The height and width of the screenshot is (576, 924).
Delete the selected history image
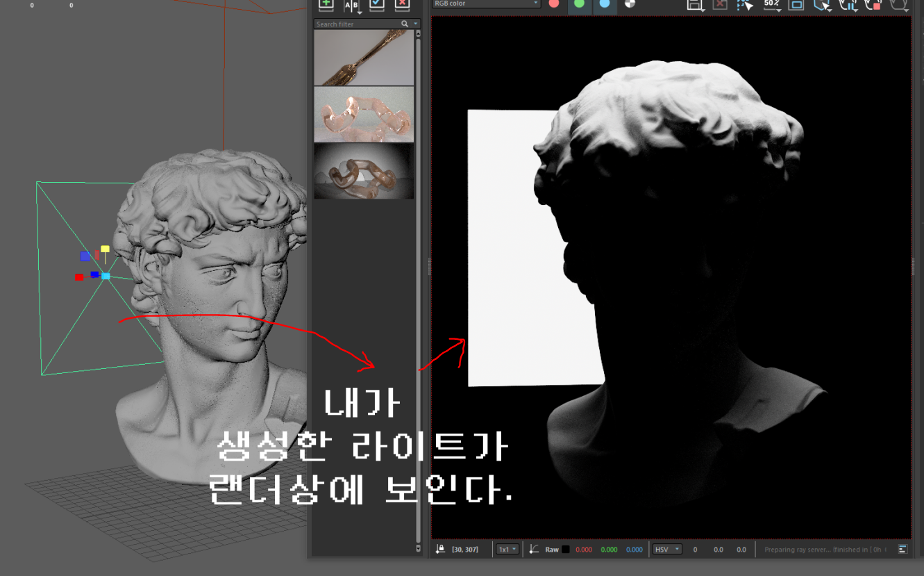(402, 4)
